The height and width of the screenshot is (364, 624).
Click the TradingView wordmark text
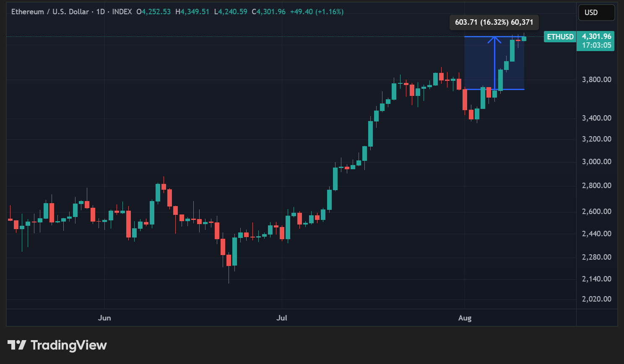click(68, 345)
